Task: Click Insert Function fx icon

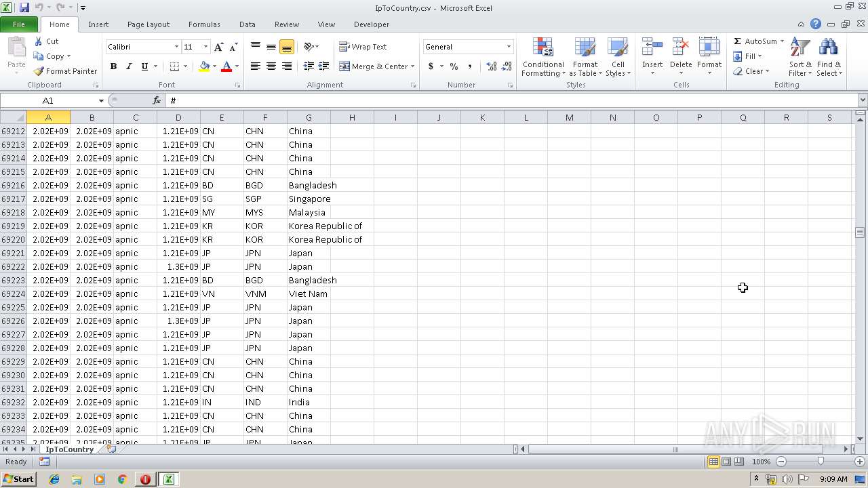Action: click(x=157, y=100)
